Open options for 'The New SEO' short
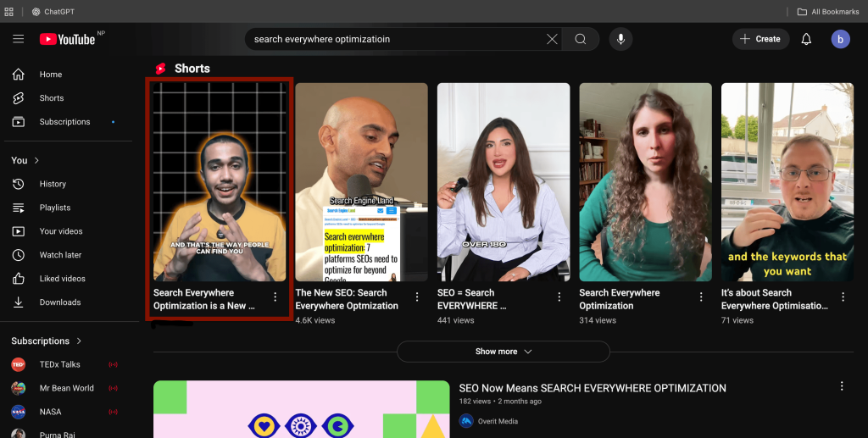 [417, 297]
